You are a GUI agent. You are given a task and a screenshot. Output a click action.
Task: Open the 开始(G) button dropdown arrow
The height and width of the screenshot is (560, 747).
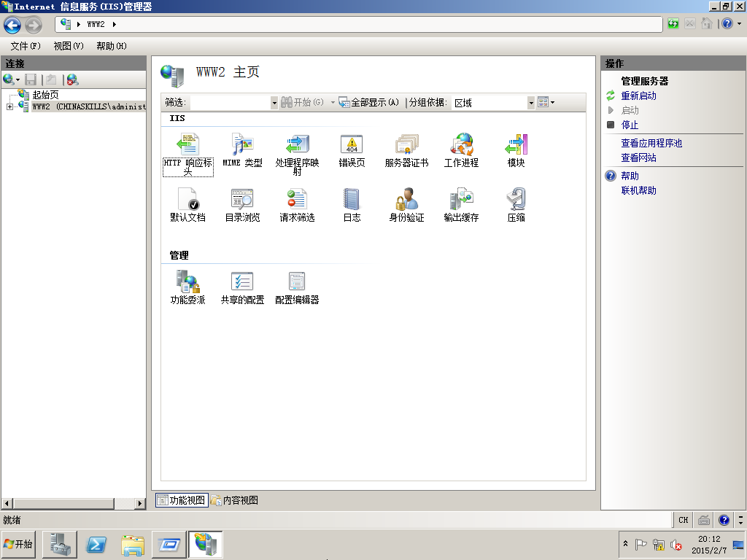point(333,102)
